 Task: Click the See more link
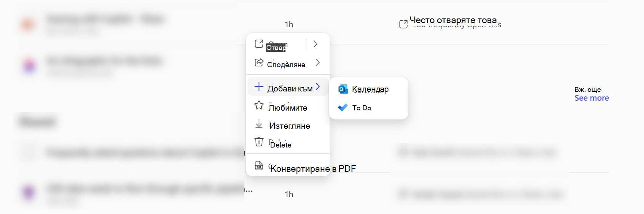[x=592, y=98]
